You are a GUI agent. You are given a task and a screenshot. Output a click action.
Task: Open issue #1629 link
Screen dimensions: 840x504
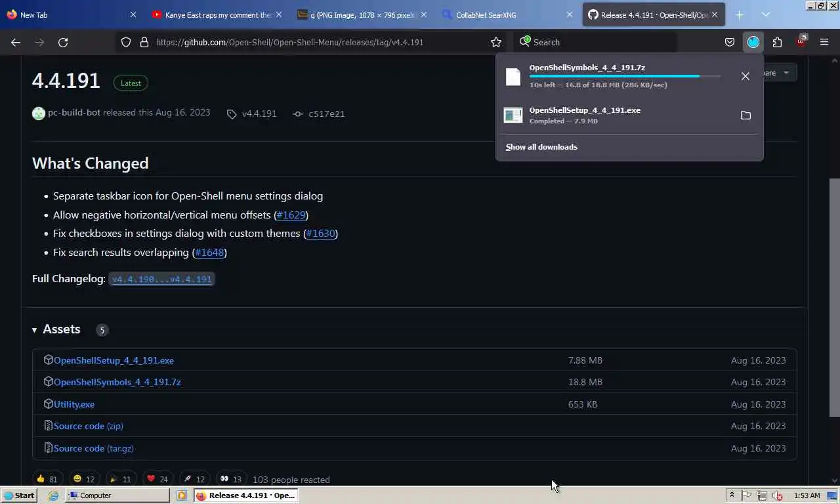click(x=291, y=215)
